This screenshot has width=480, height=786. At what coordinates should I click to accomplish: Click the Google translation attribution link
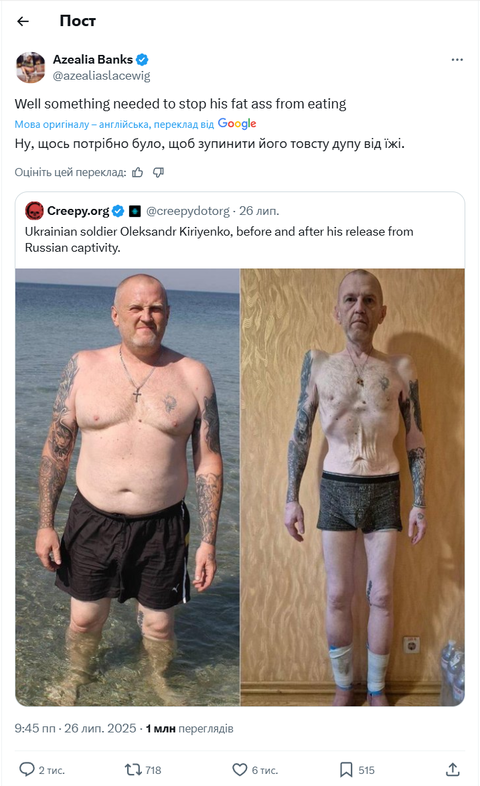pyautogui.click(x=237, y=123)
